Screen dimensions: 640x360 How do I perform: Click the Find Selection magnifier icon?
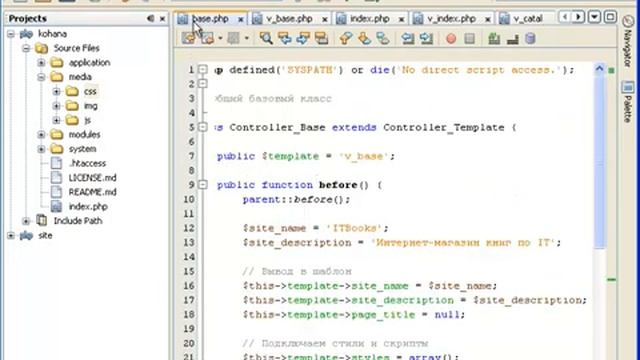pos(266,38)
